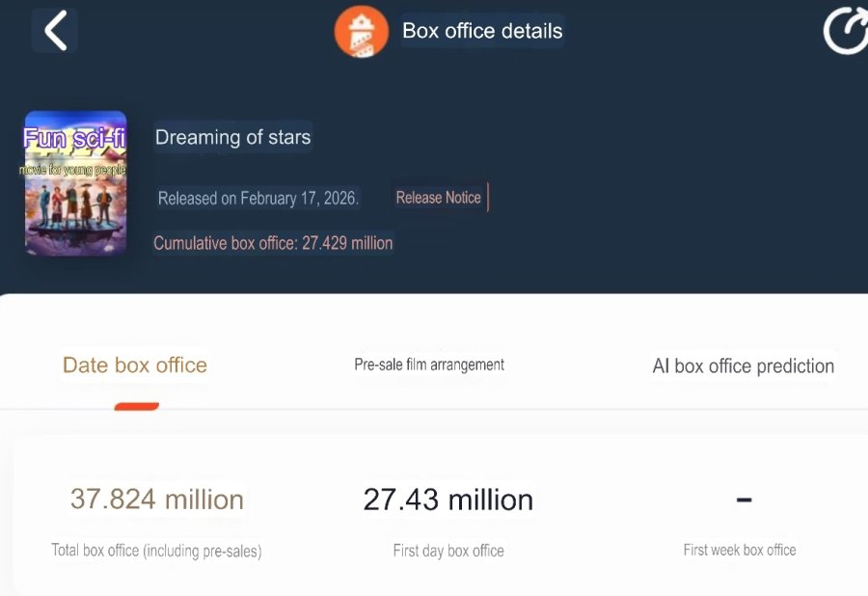Tap the Cumulative box office 27.429 million text
This screenshot has width=868, height=596.
[273, 243]
